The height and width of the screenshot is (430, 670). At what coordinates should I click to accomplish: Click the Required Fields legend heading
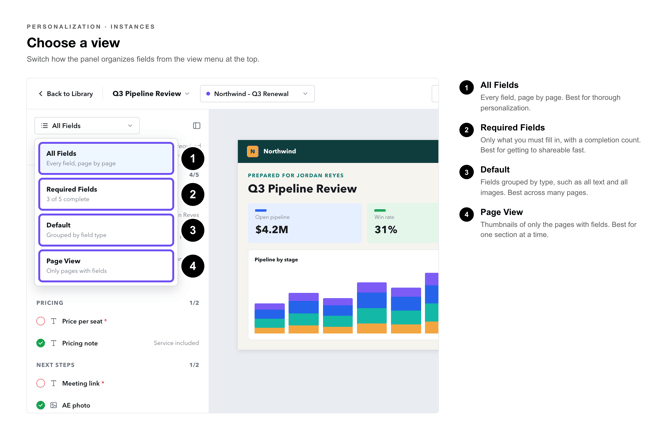(512, 127)
